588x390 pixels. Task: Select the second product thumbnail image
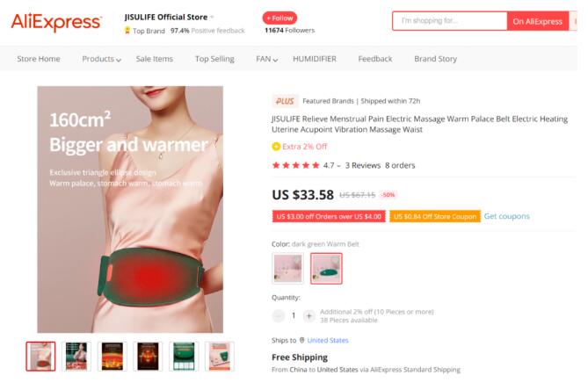pos(76,357)
